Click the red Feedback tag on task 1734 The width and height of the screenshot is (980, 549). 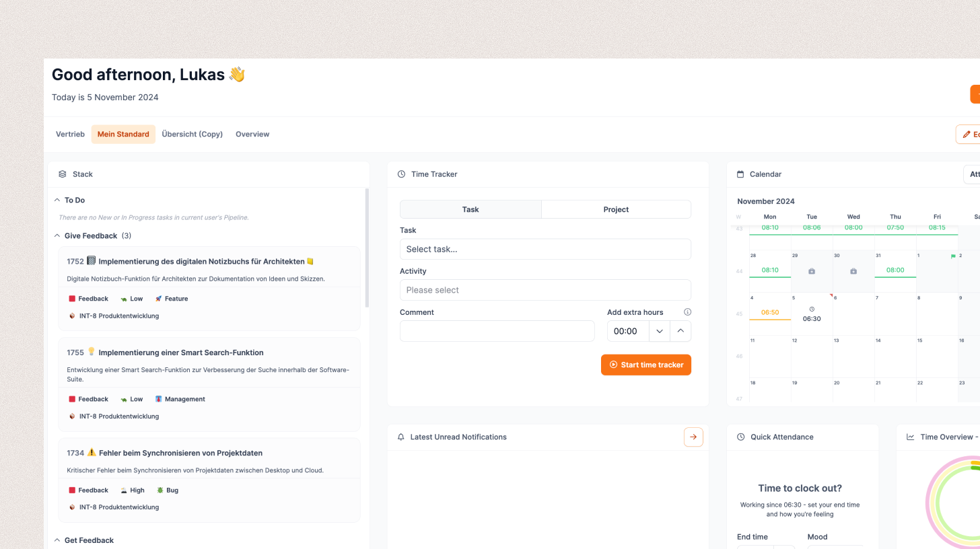[x=88, y=490]
